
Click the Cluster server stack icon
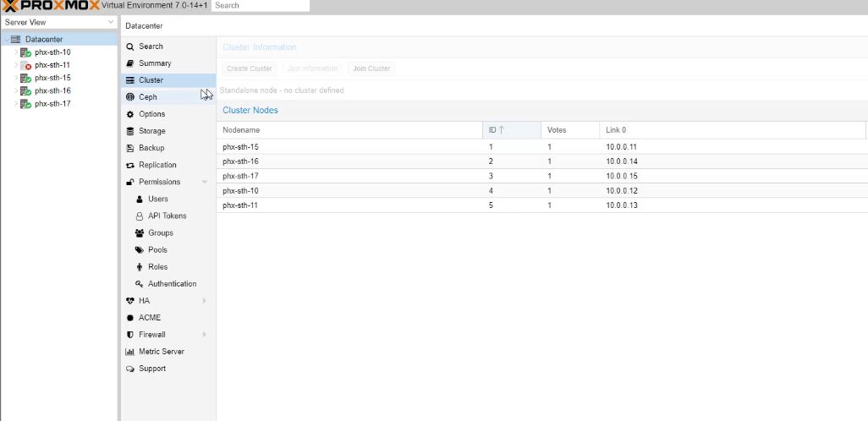(130, 80)
